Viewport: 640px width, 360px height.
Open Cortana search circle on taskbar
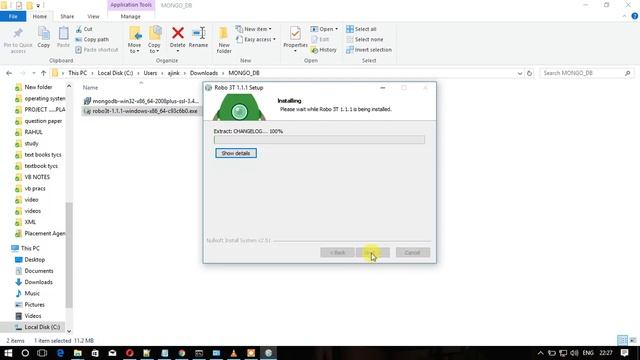coord(25,353)
